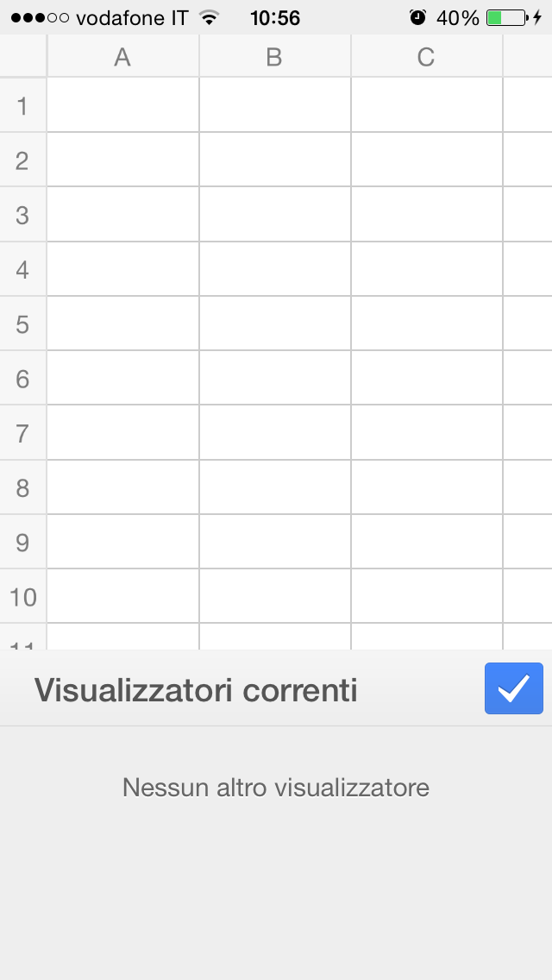
Task: Tap the alarm clock status icon
Action: click(417, 17)
